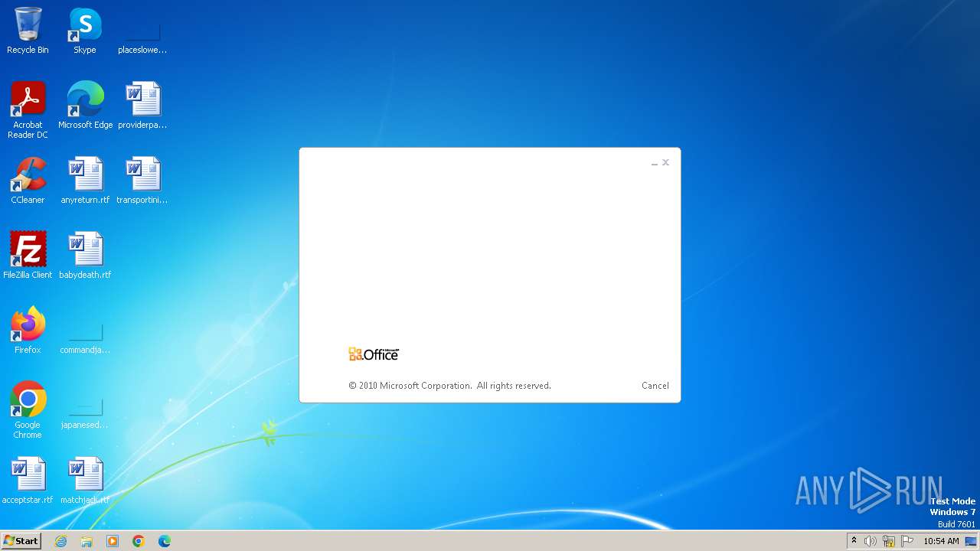Select acceptstar.rtf document icon
The width and height of the screenshot is (980, 551).
point(28,481)
